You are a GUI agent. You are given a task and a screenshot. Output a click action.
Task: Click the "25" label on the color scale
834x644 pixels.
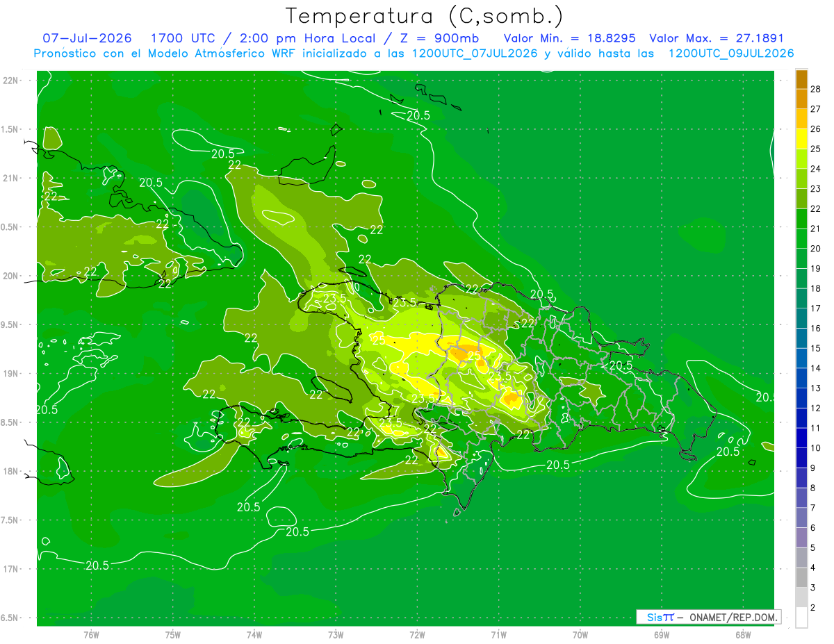click(815, 149)
